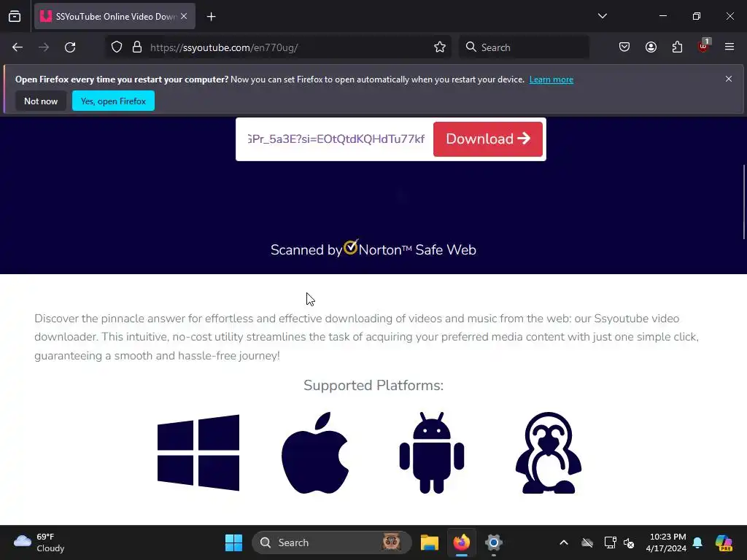Dismiss the Firefox startup notification bar
747x560 pixels.
pyautogui.click(x=729, y=79)
